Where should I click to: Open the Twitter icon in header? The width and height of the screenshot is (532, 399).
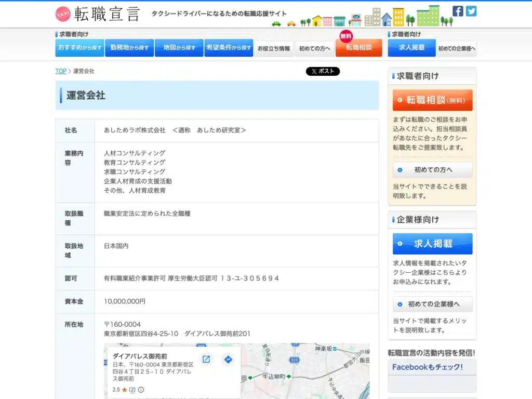(x=471, y=11)
